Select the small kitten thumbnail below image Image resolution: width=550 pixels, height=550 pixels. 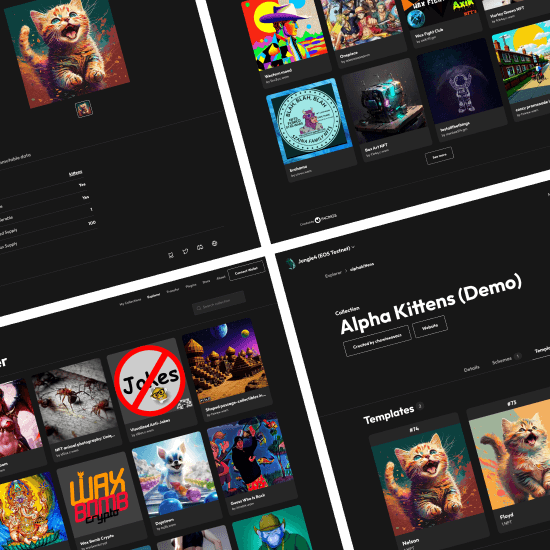[x=84, y=109]
